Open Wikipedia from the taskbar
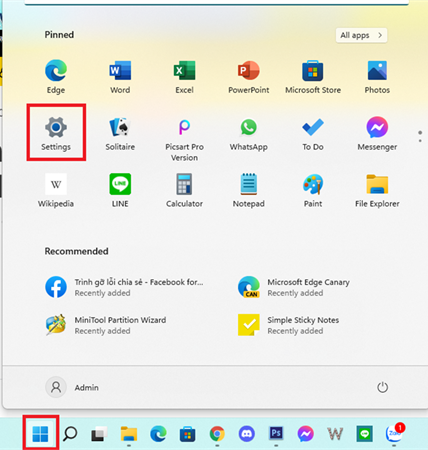 pos(335,434)
